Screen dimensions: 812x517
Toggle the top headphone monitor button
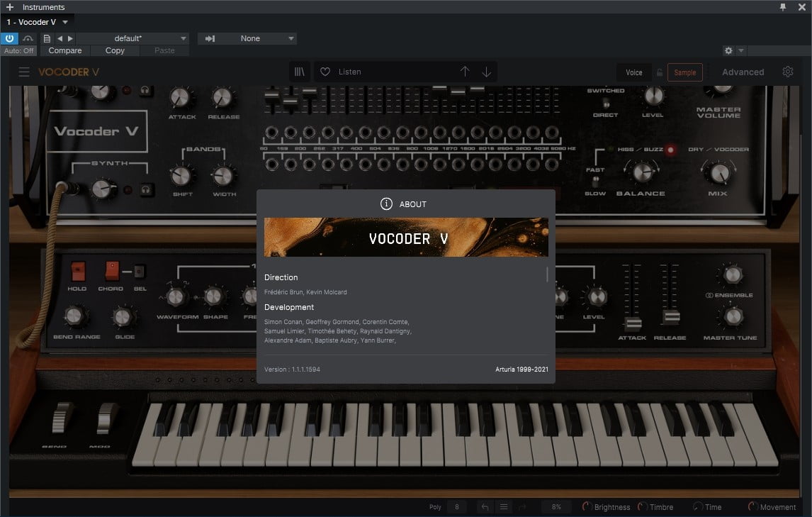[x=145, y=90]
